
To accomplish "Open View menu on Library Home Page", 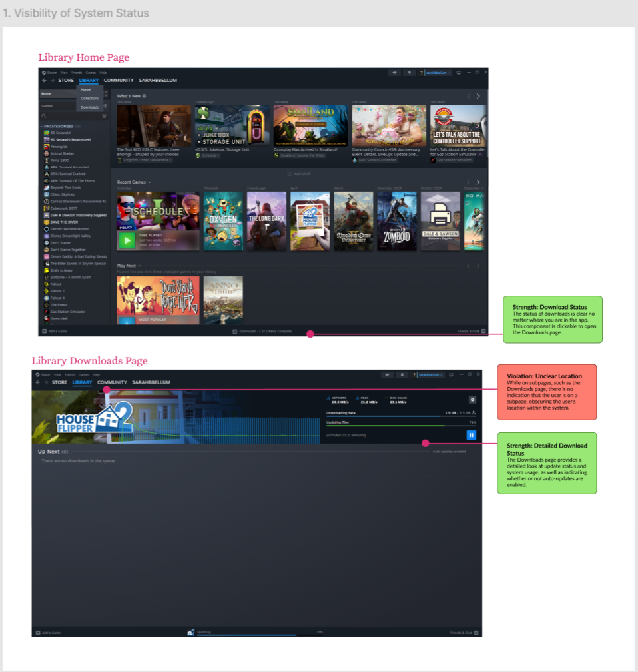I will point(64,73).
